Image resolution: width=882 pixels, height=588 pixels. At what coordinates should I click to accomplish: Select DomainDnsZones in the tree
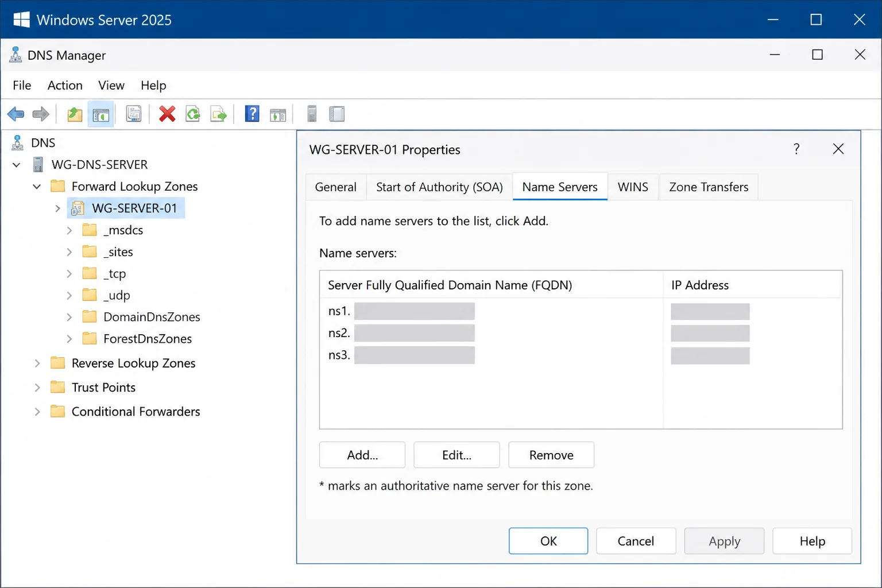coord(152,317)
